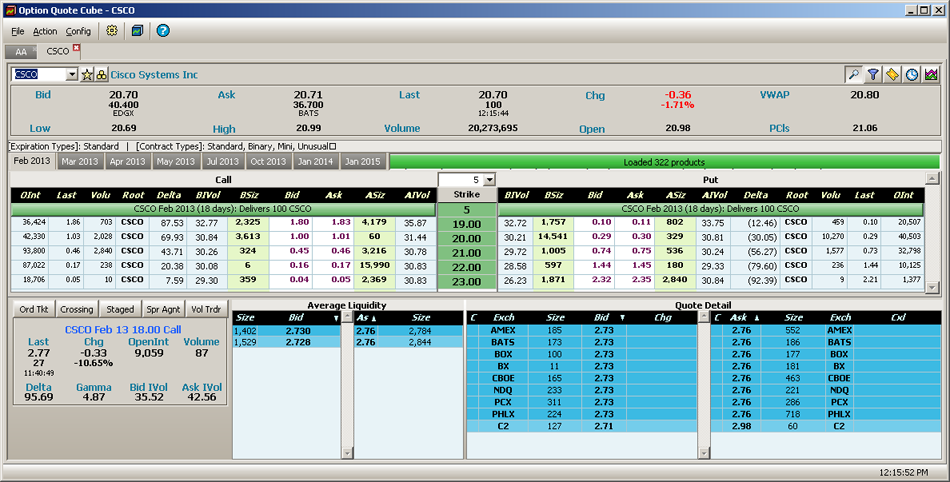Click the gear settings icon in toolbar
950x482 pixels.
112,31
